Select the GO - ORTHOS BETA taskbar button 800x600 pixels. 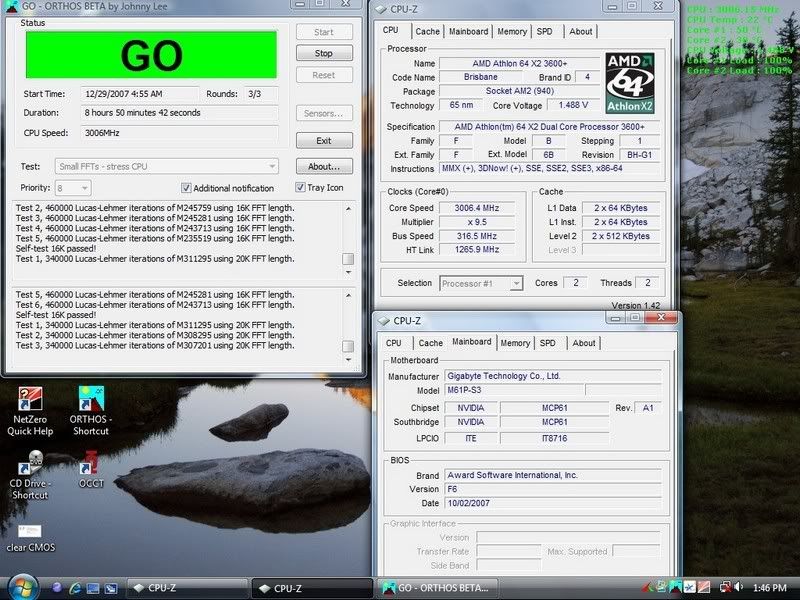(437, 588)
